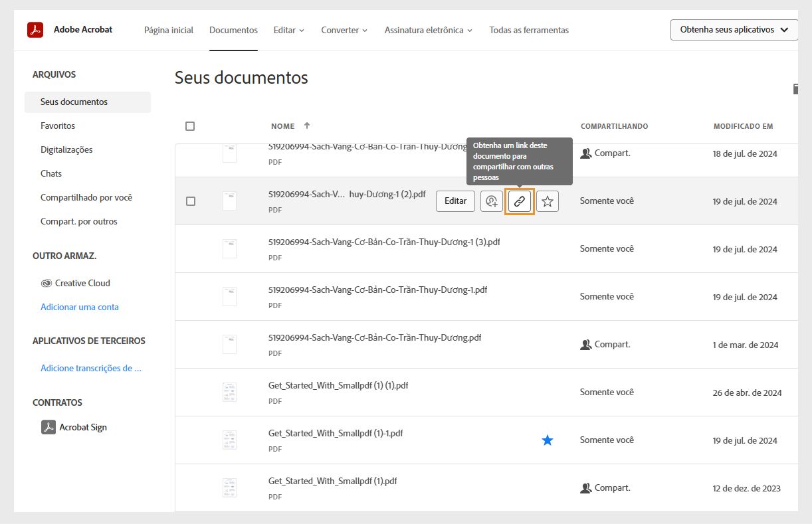Screen dimensions: 812x524
Task: Select the link icon to get shareable link
Action: click(520, 201)
